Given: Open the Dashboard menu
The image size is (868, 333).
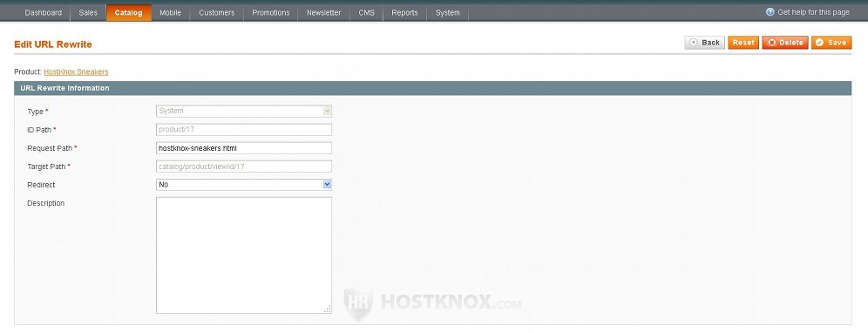Looking at the screenshot, I should click(44, 13).
